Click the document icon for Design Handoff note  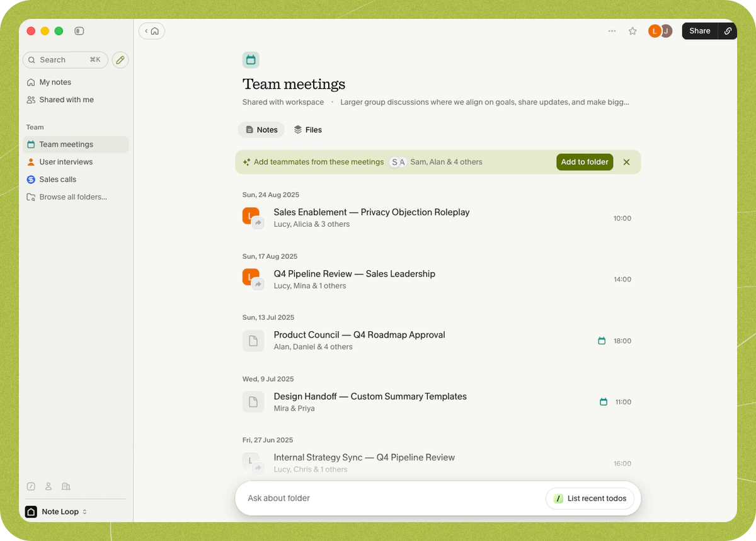253,402
